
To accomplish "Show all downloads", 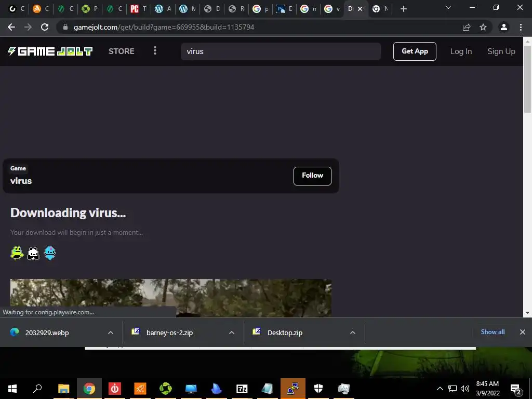I will click(493, 332).
